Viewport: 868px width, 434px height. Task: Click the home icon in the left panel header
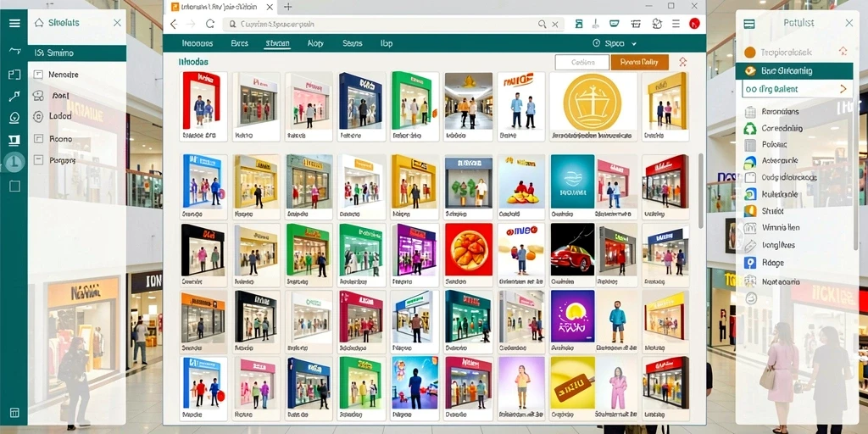39,23
